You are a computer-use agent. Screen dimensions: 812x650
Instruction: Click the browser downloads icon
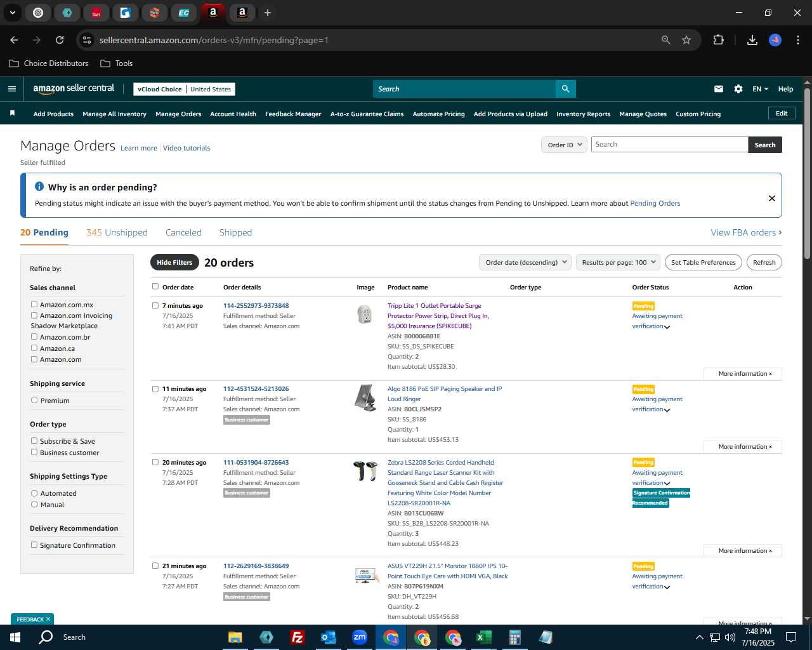752,40
